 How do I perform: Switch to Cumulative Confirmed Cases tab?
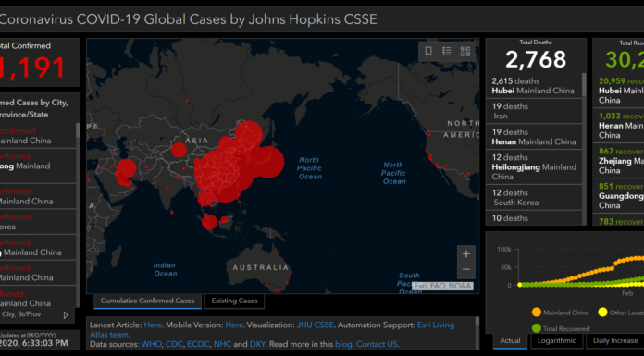147,301
